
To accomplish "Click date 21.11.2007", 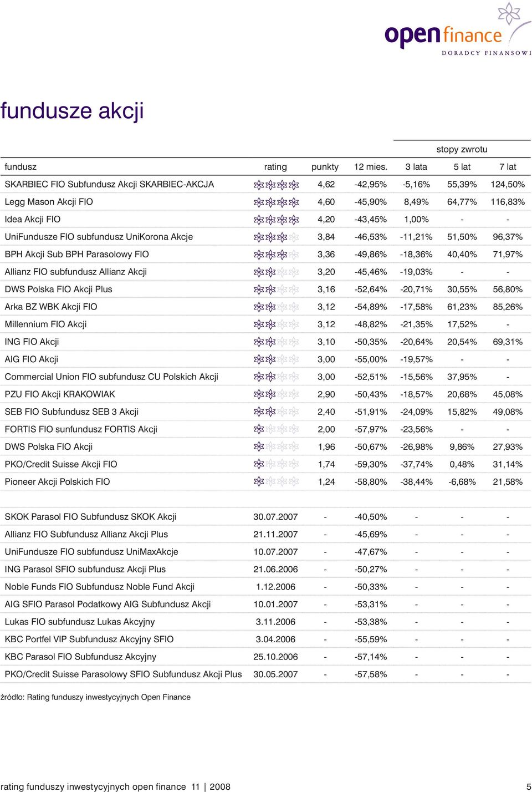I will click(x=275, y=534).
